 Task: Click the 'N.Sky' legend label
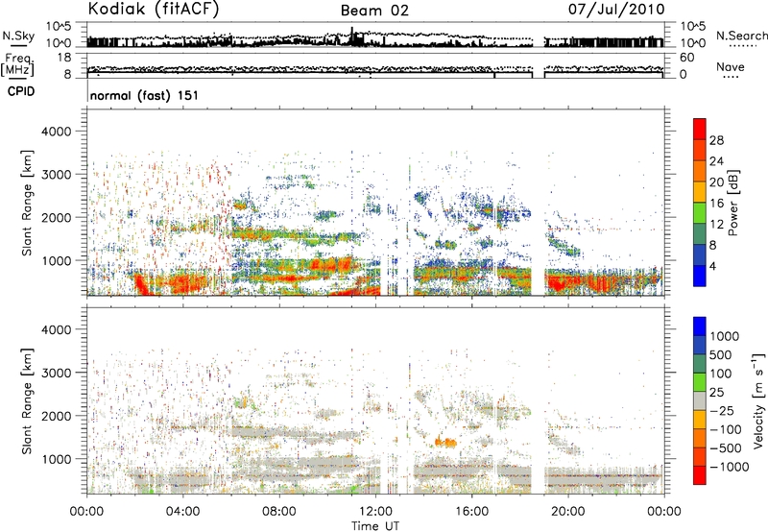point(18,36)
